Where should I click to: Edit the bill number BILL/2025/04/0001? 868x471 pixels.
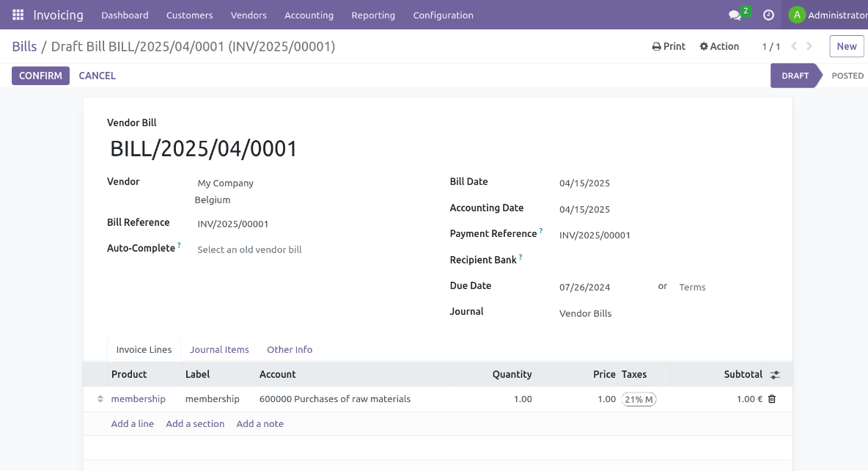(x=204, y=149)
